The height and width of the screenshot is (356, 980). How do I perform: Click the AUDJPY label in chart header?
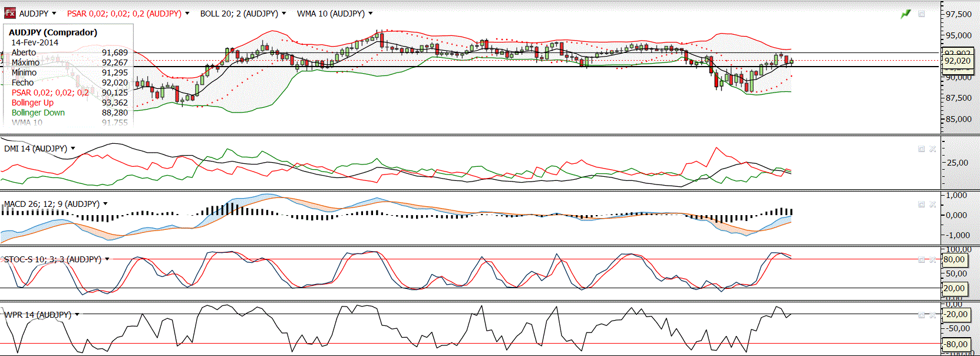tap(34, 14)
